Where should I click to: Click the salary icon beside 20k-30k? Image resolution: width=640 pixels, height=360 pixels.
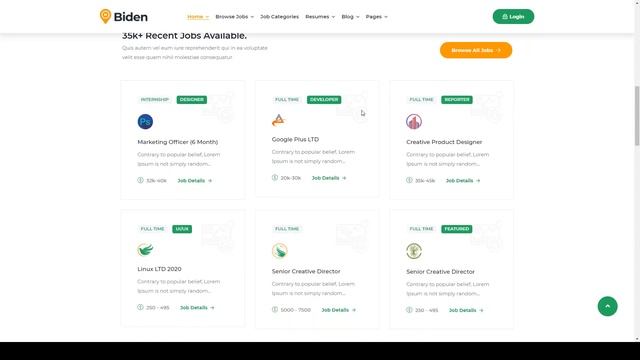(275, 178)
